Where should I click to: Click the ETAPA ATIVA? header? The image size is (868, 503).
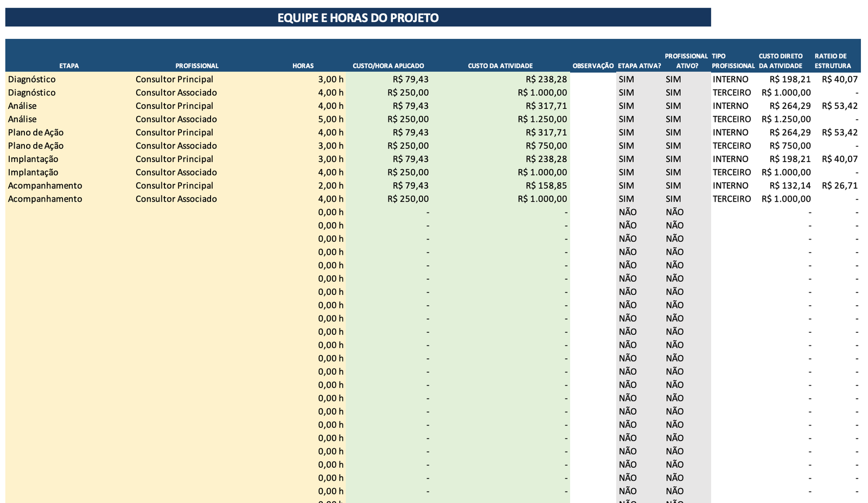point(640,66)
